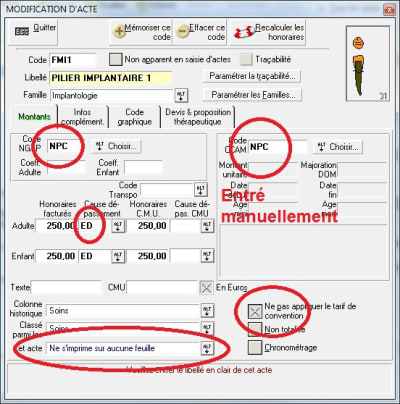Viewport: 400px width, 404px height.
Task: Click Paramétrer les Familles button
Action: [x=252, y=95]
